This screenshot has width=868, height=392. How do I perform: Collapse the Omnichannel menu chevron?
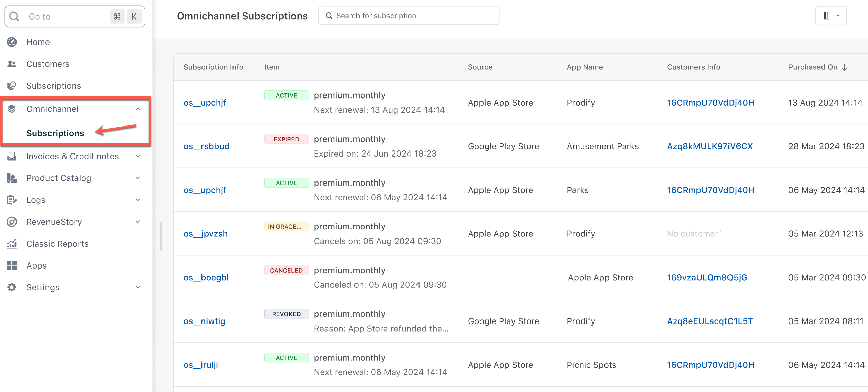pyautogui.click(x=138, y=109)
